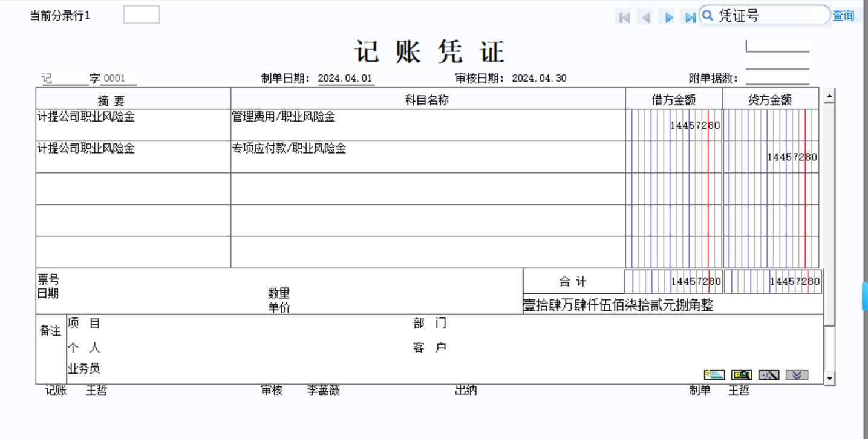Click the magnifier icon in search box
This screenshot has height=439, width=868.
(708, 15)
